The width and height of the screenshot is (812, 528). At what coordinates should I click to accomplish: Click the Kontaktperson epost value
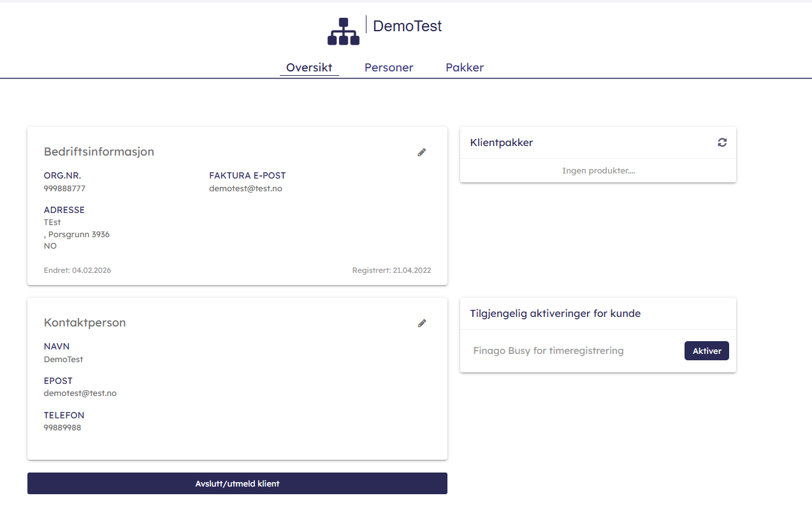click(x=80, y=393)
